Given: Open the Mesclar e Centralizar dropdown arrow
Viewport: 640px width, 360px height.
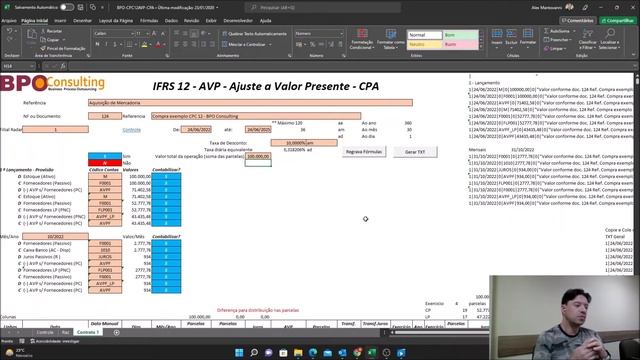Looking at the screenshot, I should [270, 44].
